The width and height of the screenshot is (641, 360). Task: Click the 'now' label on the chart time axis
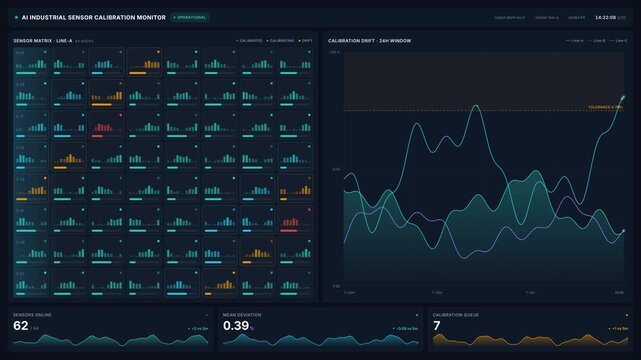point(619,293)
